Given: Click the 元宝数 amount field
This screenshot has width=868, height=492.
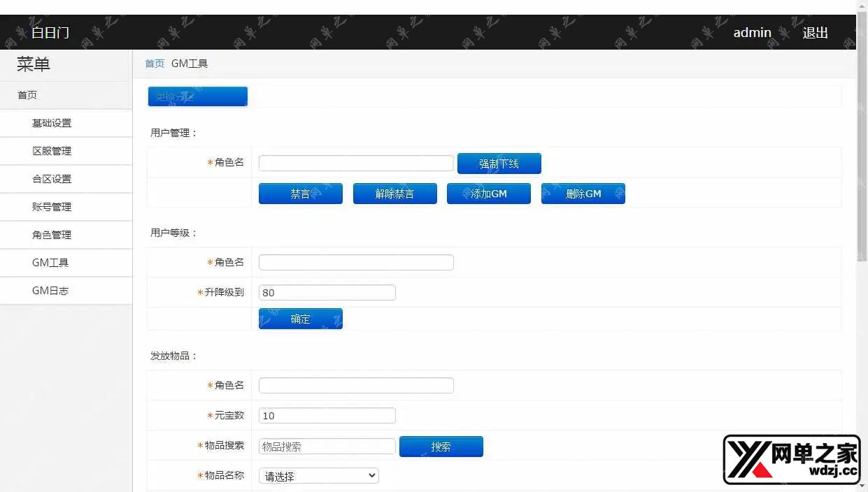Looking at the screenshot, I should (327, 416).
